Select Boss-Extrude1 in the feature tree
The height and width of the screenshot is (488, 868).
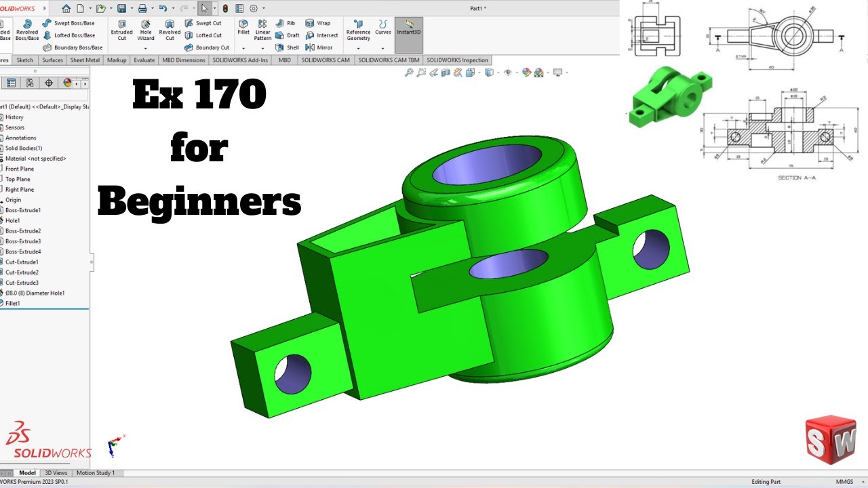(x=23, y=210)
